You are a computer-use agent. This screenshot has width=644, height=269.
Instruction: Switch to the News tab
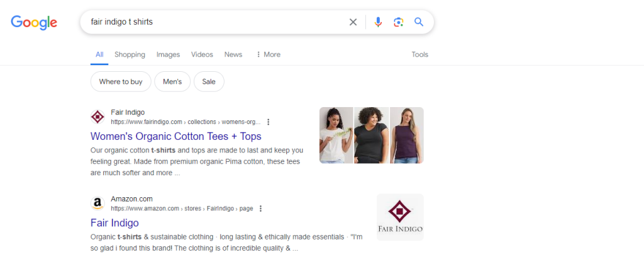click(x=233, y=54)
